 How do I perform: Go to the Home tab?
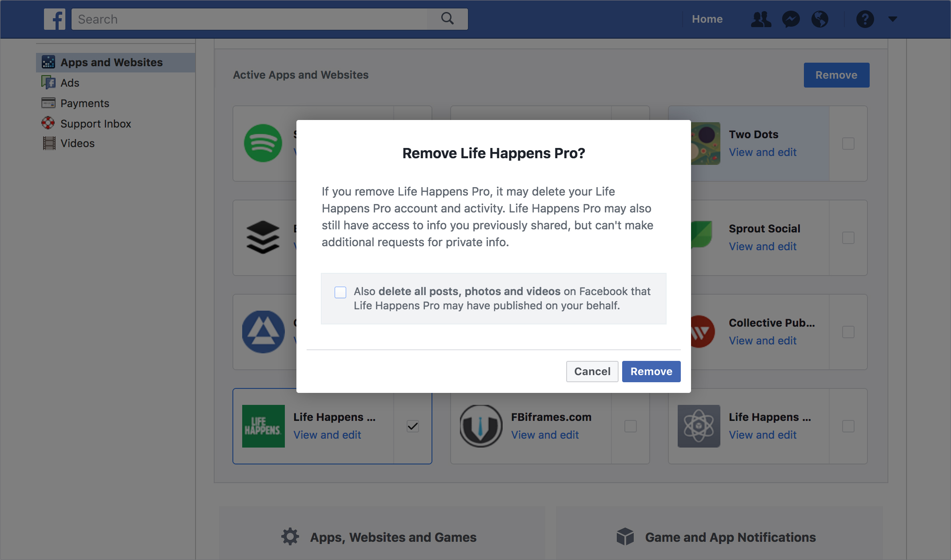[707, 19]
